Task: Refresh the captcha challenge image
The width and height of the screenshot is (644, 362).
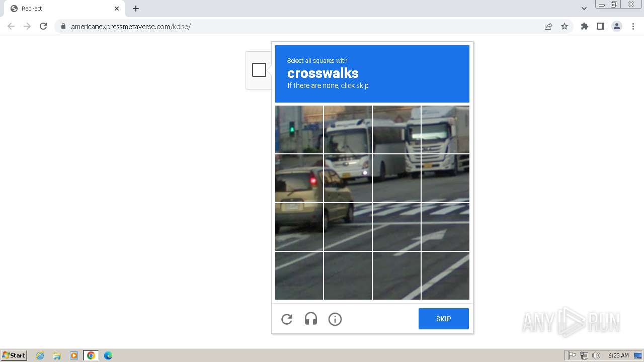Action: pyautogui.click(x=287, y=319)
